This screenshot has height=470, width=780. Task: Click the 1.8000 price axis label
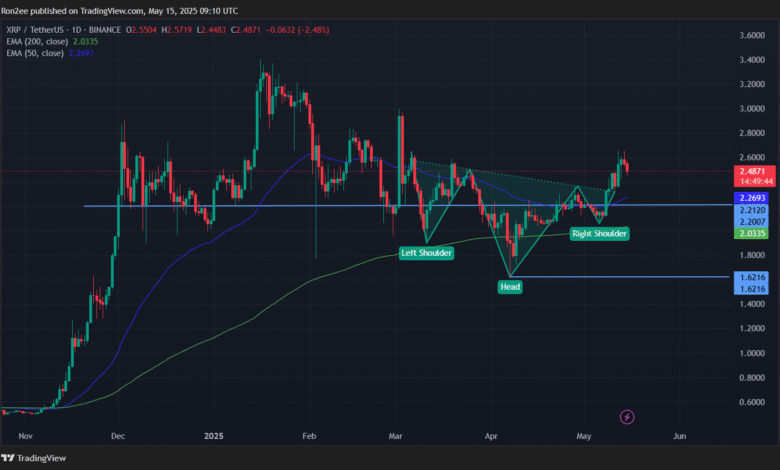coord(752,255)
